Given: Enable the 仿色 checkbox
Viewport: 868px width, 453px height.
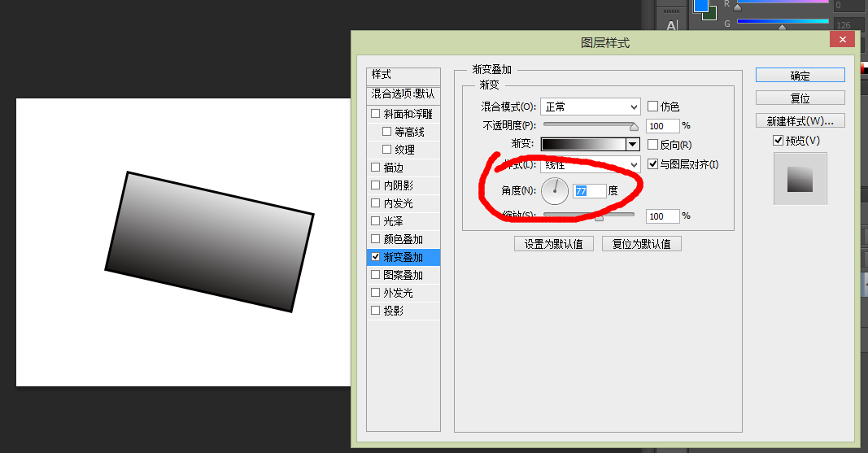Looking at the screenshot, I should [x=652, y=107].
